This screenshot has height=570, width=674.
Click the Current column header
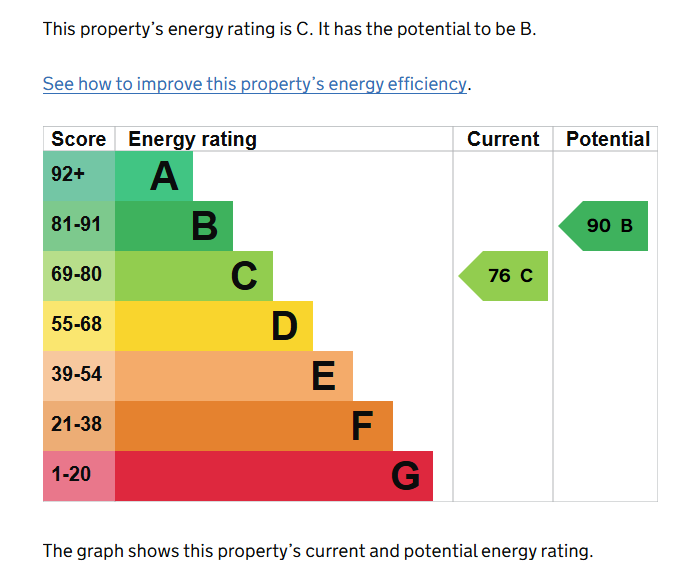503,139
